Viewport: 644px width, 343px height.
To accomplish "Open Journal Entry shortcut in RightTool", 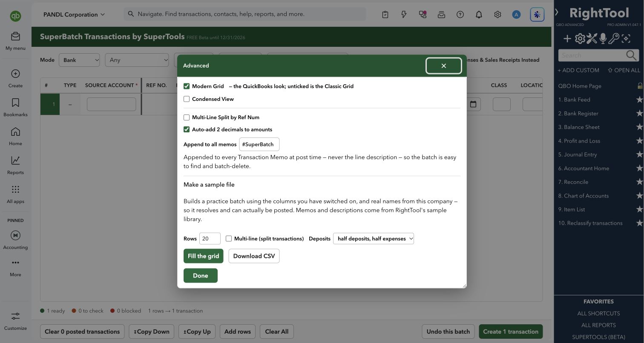I will point(578,154).
